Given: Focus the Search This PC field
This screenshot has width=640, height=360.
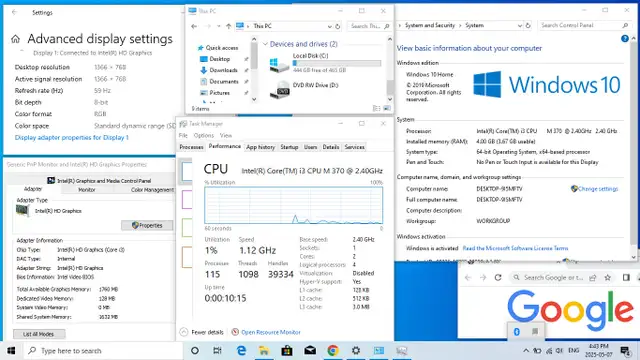Looking at the screenshot, I should (369, 26).
